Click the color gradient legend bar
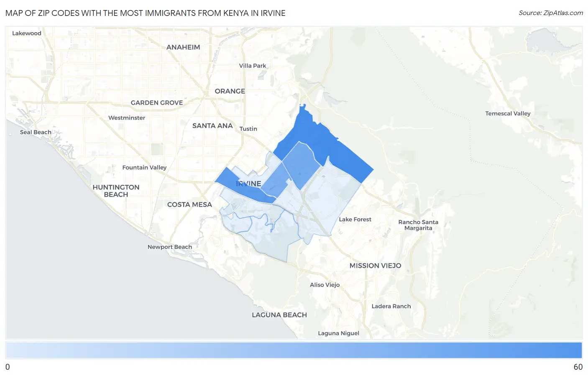Screen dimensions: 588x376 click(294, 350)
